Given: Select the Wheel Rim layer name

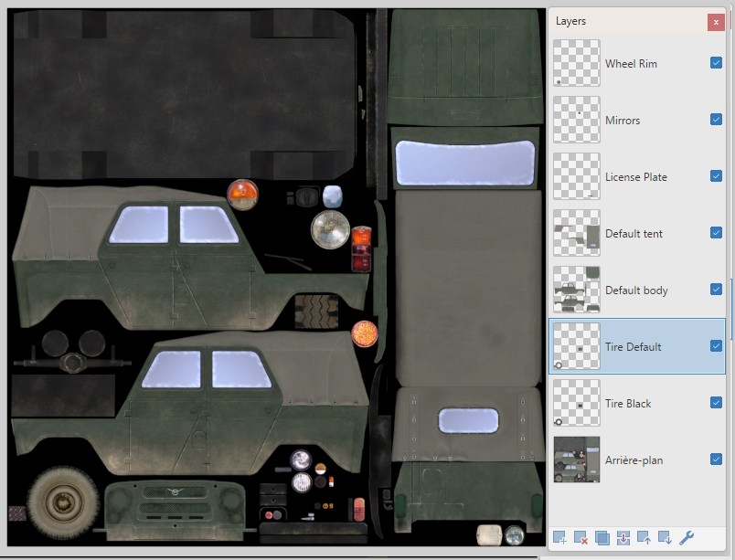Looking at the screenshot, I should tap(631, 64).
